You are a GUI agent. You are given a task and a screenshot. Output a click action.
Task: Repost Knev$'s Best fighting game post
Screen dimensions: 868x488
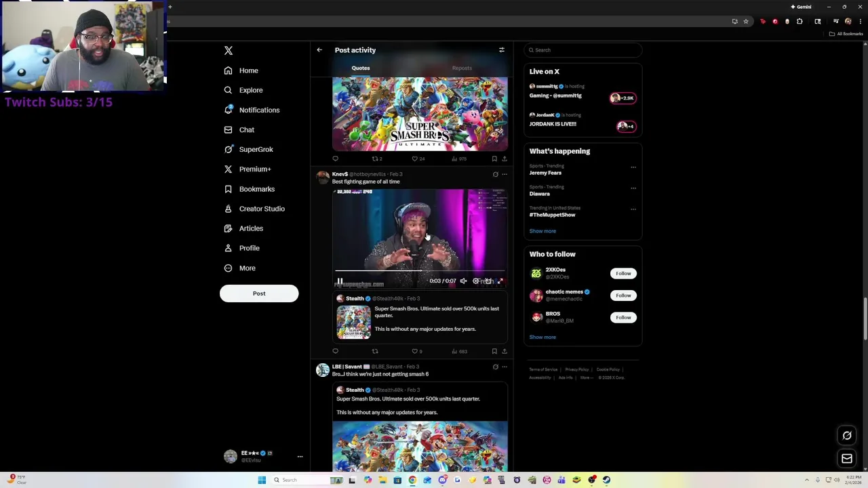[x=374, y=351]
